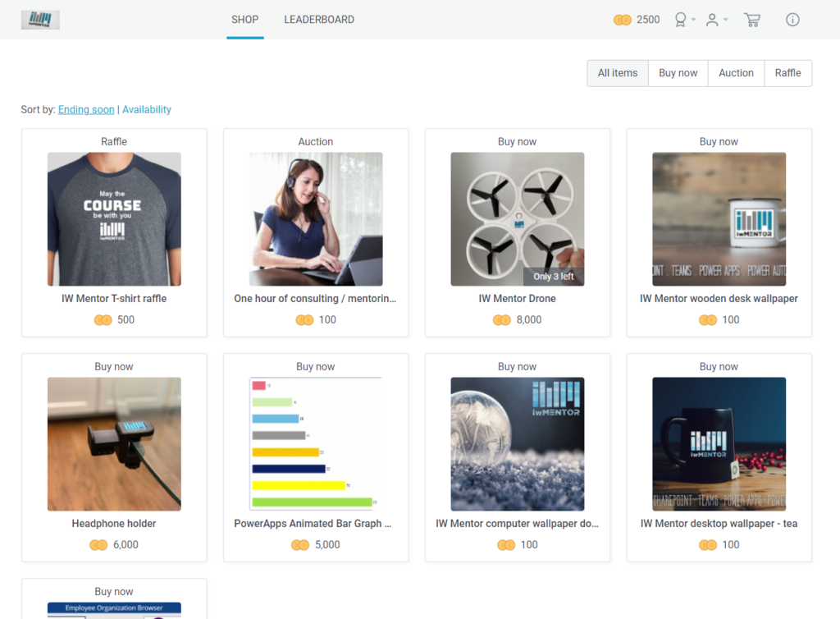
Task: Open the drone product image
Action: [x=518, y=219]
